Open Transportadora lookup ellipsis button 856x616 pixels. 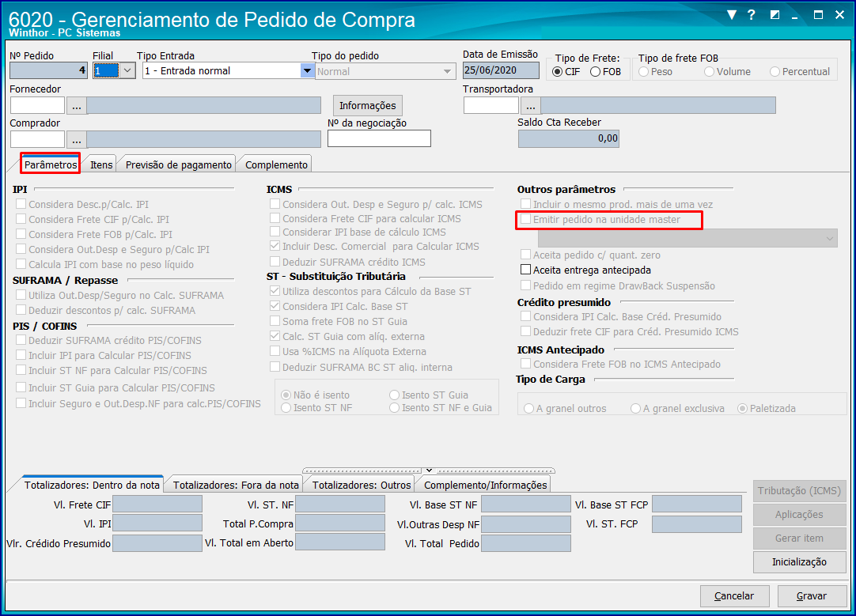pos(531,106)
